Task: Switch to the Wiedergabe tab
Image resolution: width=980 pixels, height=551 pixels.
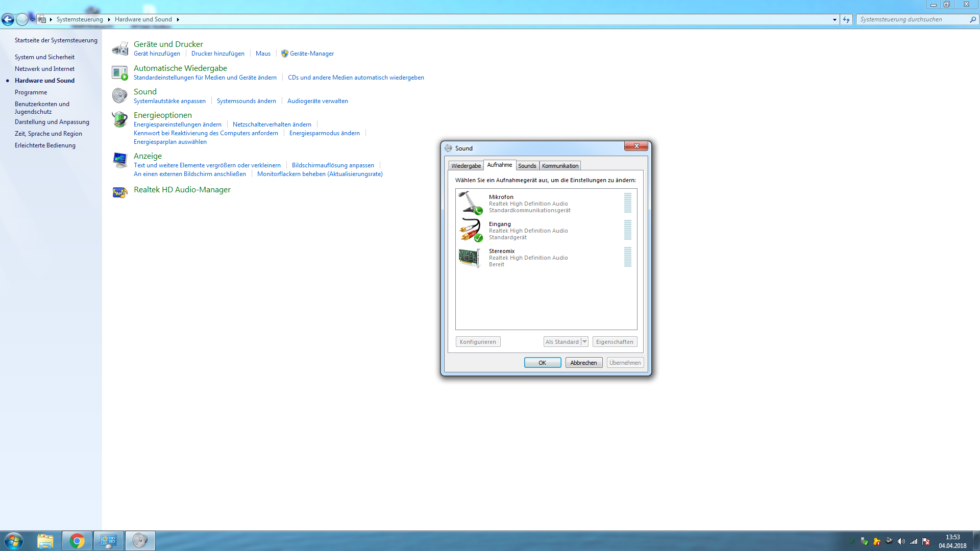Action: (x=466, y=166)
